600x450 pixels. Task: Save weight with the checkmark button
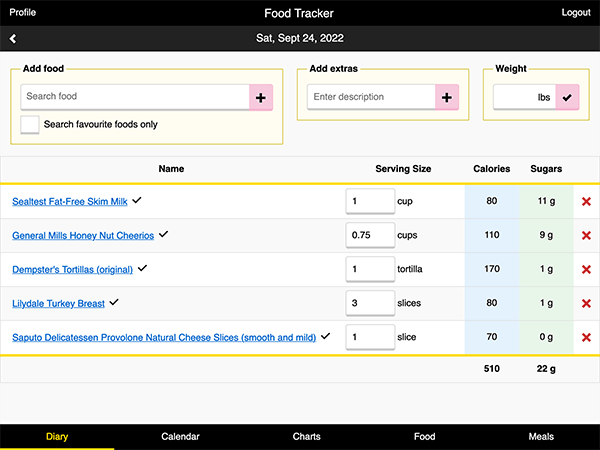[567, 98]
